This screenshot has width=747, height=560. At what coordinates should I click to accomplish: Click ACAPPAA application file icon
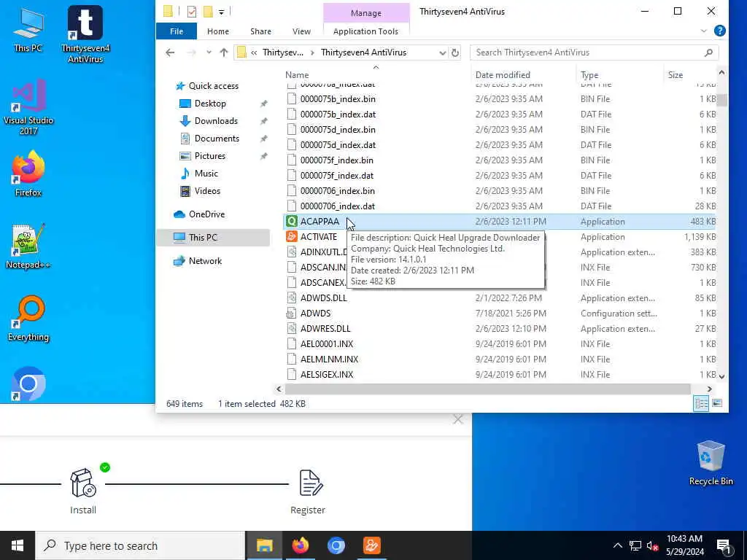point(292,222)
